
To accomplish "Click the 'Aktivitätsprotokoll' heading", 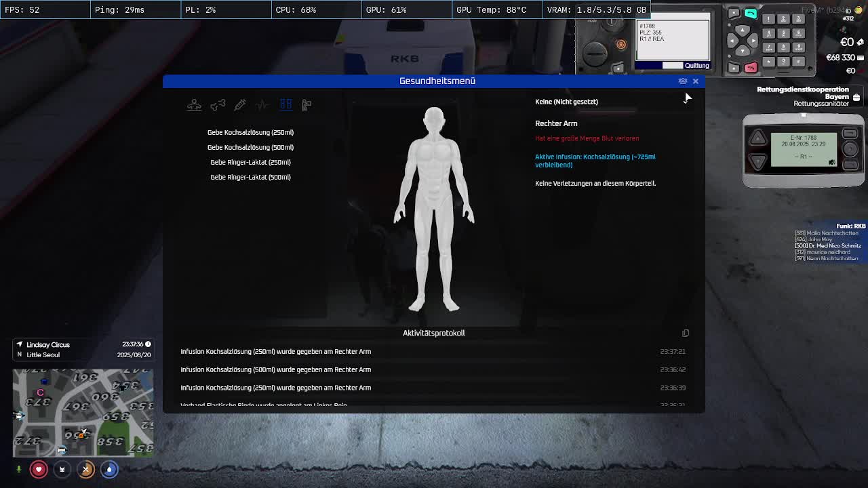I will tap(433, 333).
